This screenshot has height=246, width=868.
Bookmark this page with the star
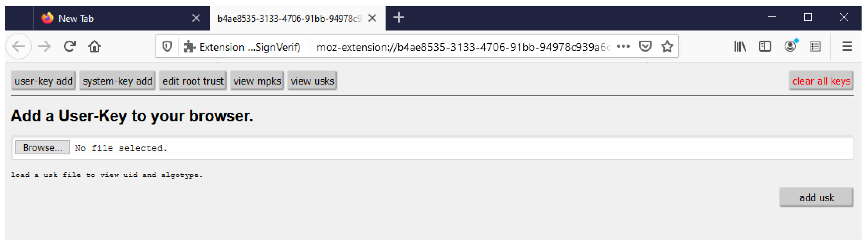pos(667,46)
